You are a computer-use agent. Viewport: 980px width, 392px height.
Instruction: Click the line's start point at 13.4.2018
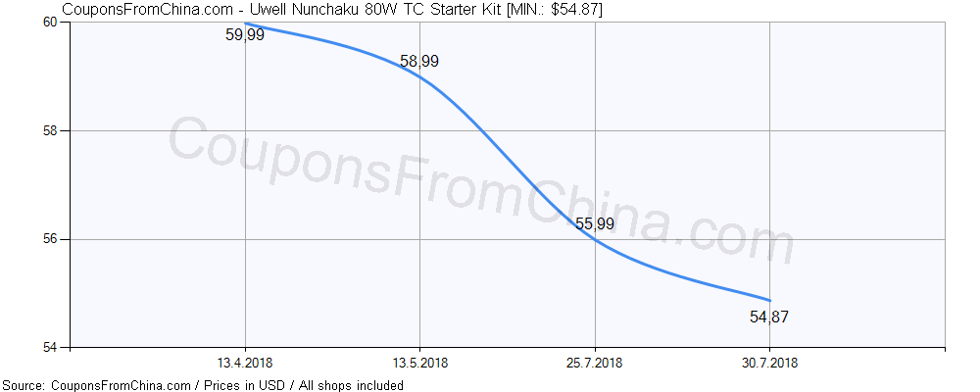tap(245, 23)
